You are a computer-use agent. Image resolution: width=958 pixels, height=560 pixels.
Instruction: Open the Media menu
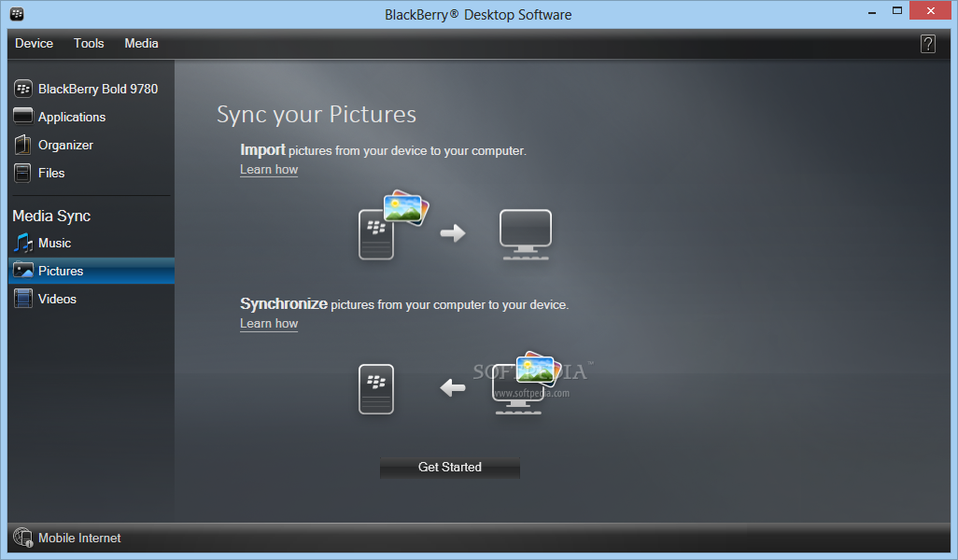pos(141,43)
